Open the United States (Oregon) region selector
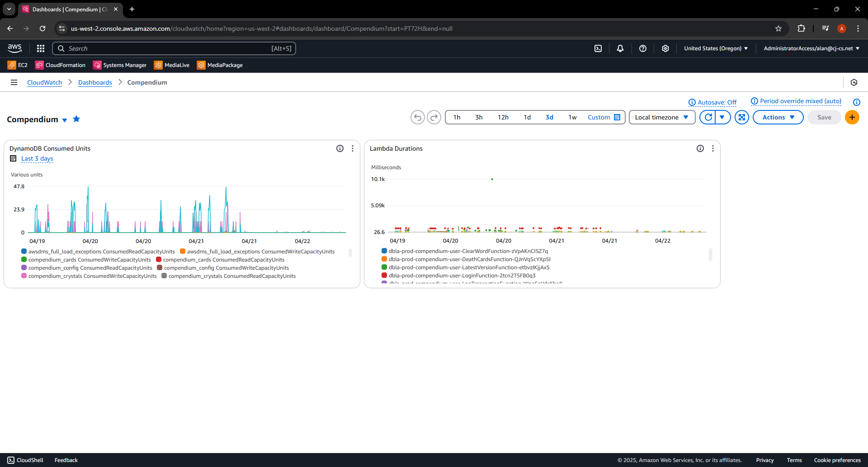 716,48
